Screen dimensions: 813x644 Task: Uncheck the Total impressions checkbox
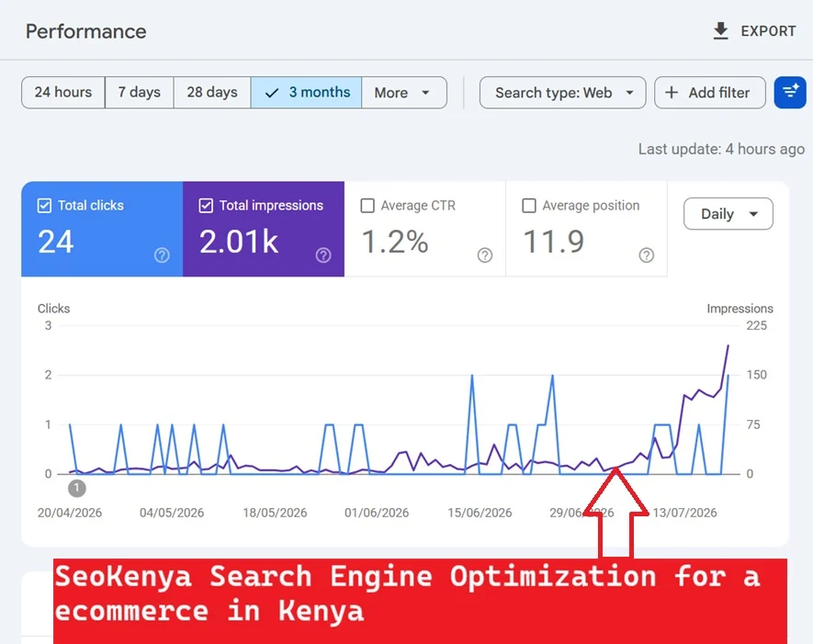click(206, 206)
